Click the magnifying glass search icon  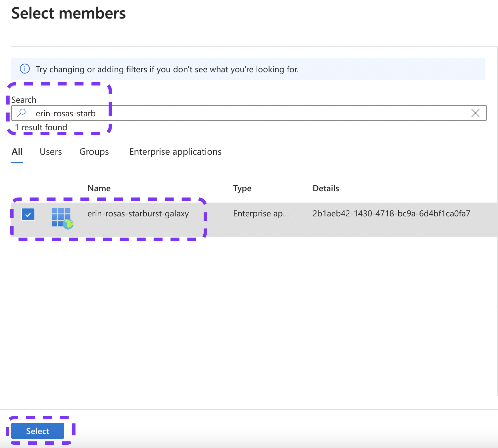pyautogui.click(x=21, y=113)
